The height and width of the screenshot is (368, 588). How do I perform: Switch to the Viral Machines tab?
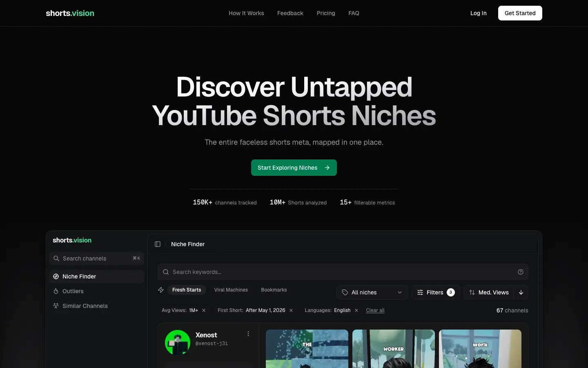pos(231,290)
